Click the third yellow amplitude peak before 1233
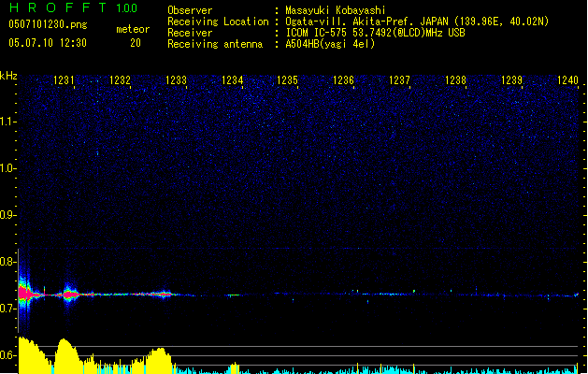 (x=159, y=361)
